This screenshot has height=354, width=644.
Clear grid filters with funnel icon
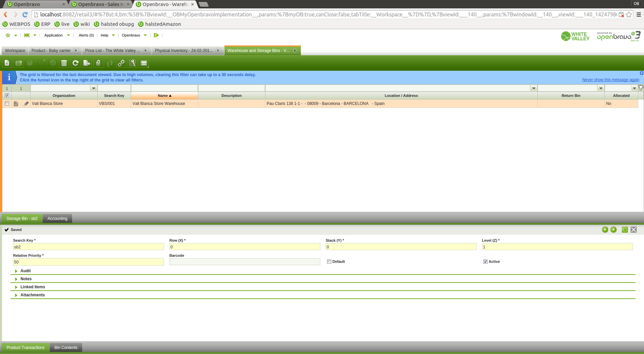coord(641,88)
